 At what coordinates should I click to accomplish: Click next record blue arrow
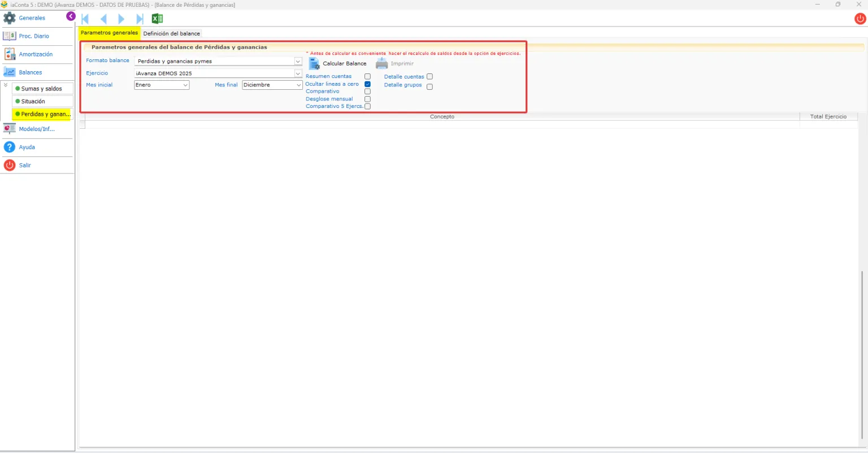[x=121, y=19]
